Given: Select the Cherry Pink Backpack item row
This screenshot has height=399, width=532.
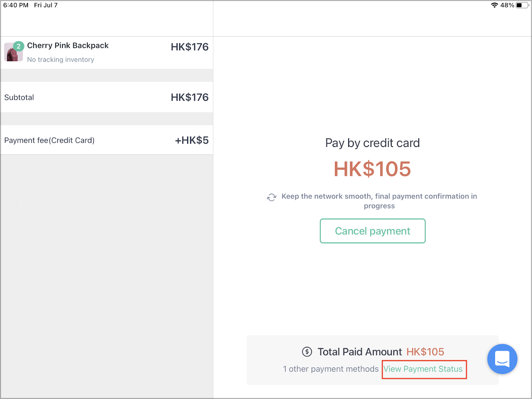Looking at the screenshot, I should coord(107,53).
